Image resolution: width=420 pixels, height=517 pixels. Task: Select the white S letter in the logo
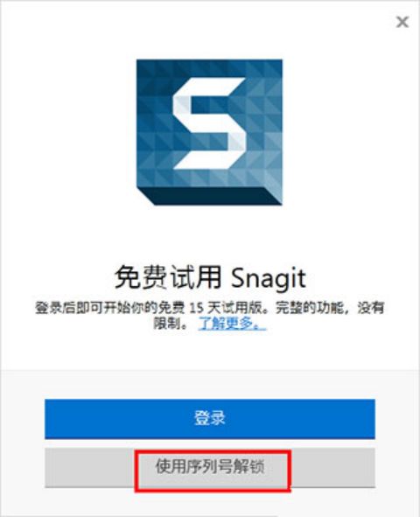click(x=209, y=123)
